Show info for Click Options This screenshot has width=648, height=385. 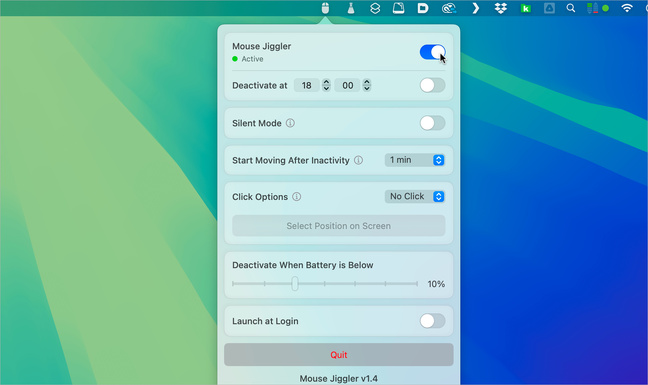coord(297,197)
